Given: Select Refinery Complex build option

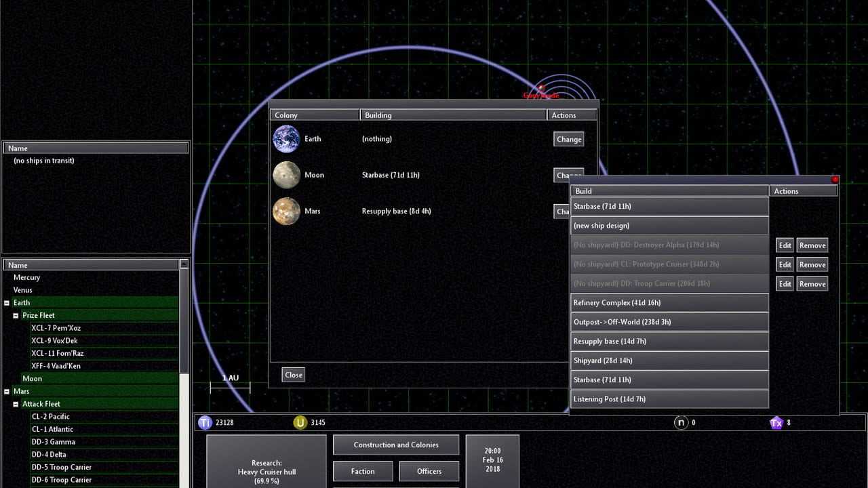Looking at the screenshot, I should click(669, 303).
